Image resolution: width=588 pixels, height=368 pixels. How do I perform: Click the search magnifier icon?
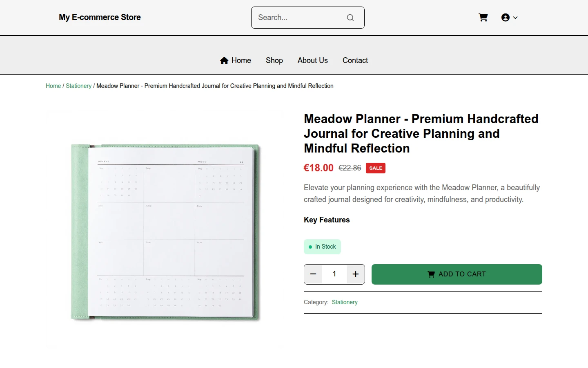pyautogui.click(x=350, y=18)
